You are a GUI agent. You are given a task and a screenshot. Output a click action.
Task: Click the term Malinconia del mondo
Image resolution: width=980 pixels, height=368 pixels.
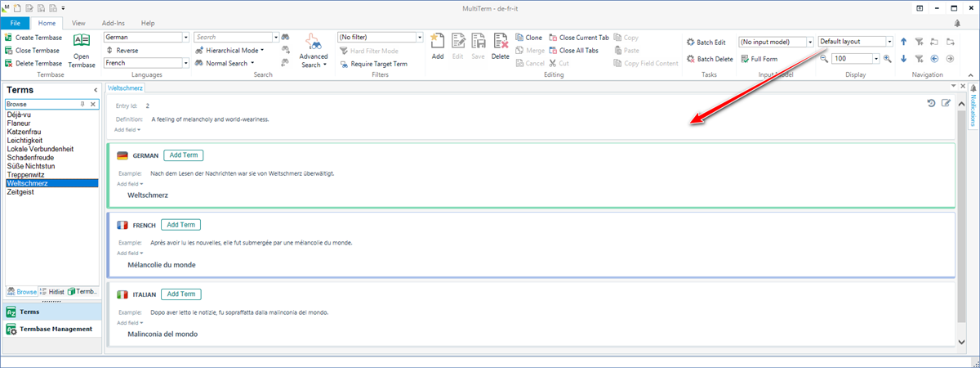click(x=163, y=334)
